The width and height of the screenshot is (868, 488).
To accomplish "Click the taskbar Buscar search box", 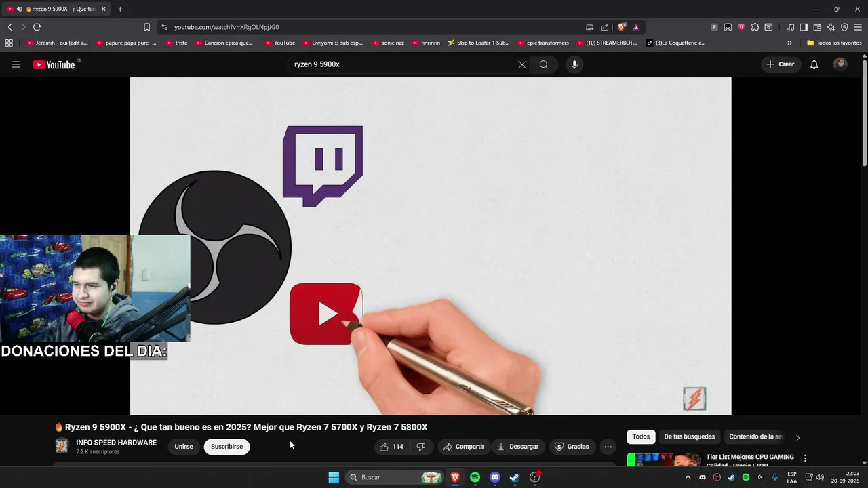I will 395,477.
